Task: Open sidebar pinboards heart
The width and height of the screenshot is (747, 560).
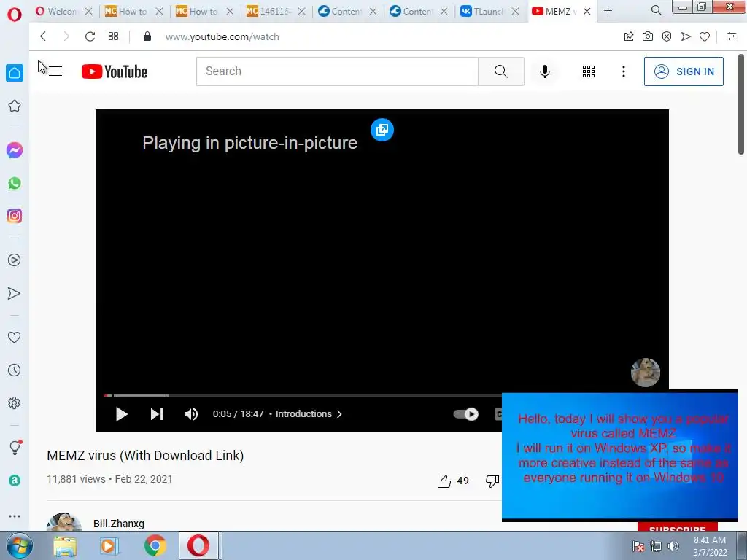Action: coord(15,337)
